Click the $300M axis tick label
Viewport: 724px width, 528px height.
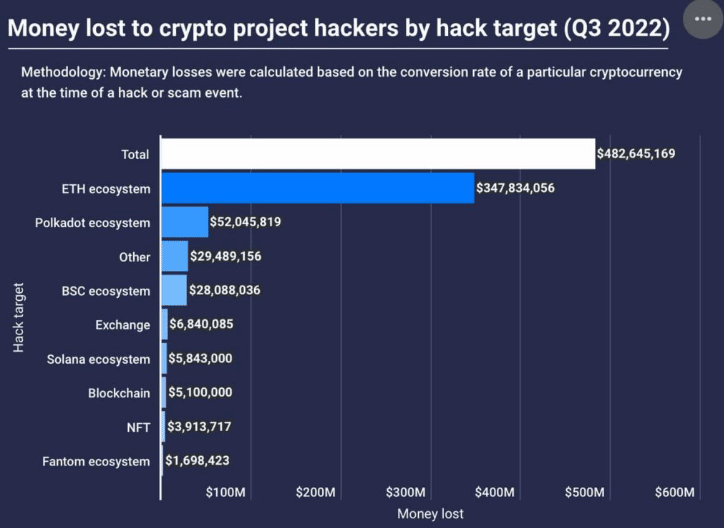406,492
